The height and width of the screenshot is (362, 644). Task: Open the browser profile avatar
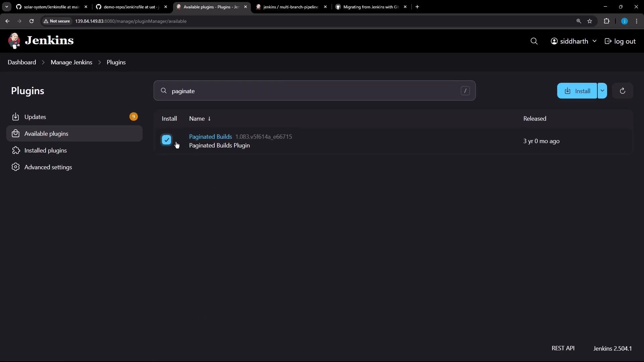[x=625, y=21]
